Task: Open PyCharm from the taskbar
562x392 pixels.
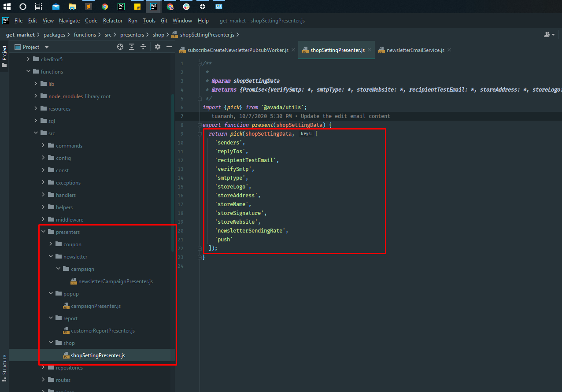Action: 121,7
